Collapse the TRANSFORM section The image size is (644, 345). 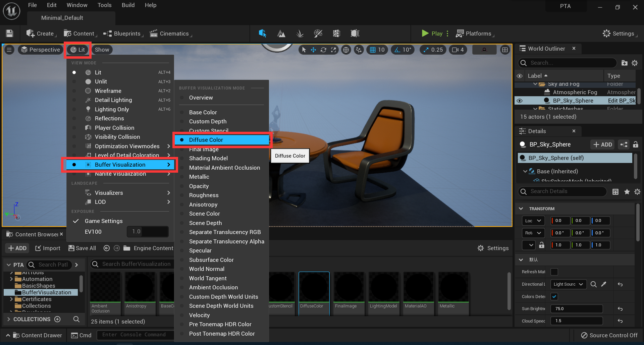[521, 209]
